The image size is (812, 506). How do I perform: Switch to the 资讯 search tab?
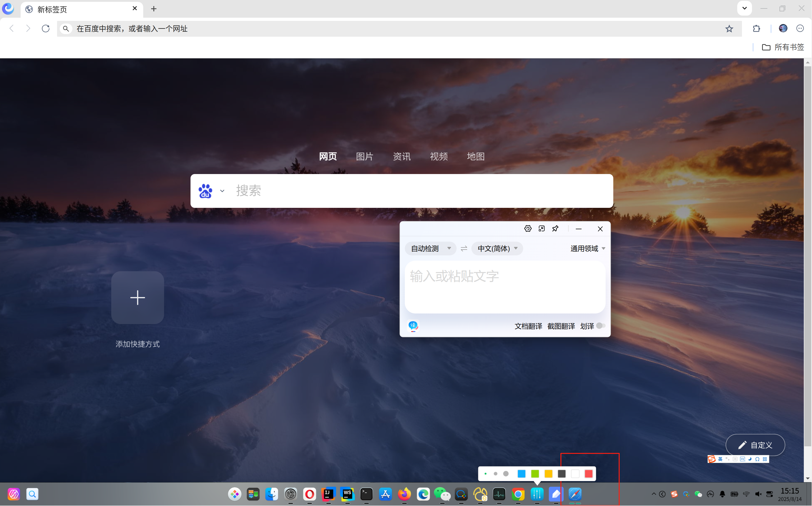402,156
